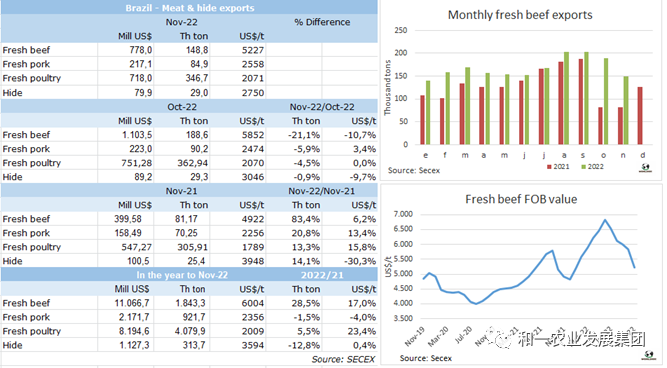Click the Brazil - Meat & hide exports header
Viewport: 667px width, 368px height.
click(x=190, y=8)
